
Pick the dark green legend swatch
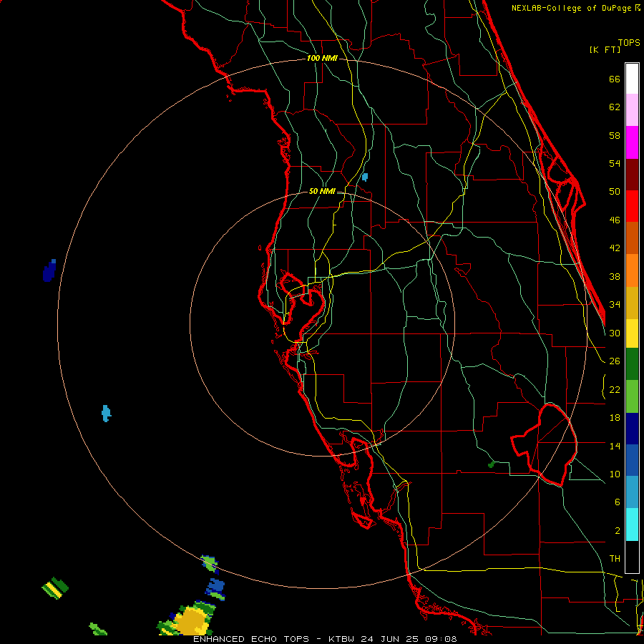click(x=632, y=364)
